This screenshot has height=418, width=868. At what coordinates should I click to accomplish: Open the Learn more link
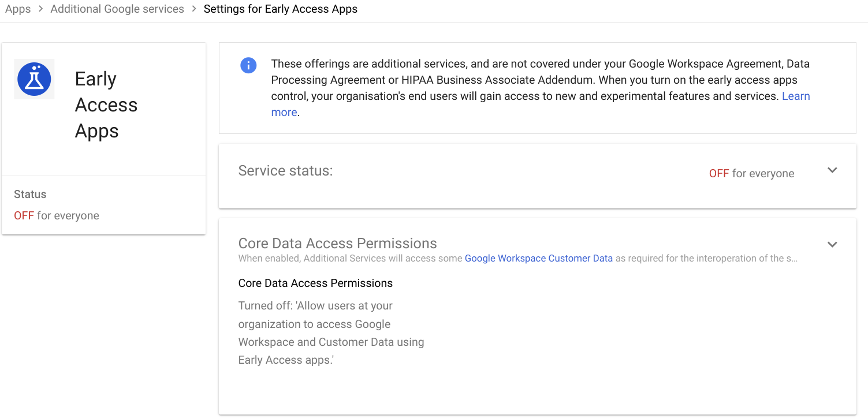pos(796,96)
